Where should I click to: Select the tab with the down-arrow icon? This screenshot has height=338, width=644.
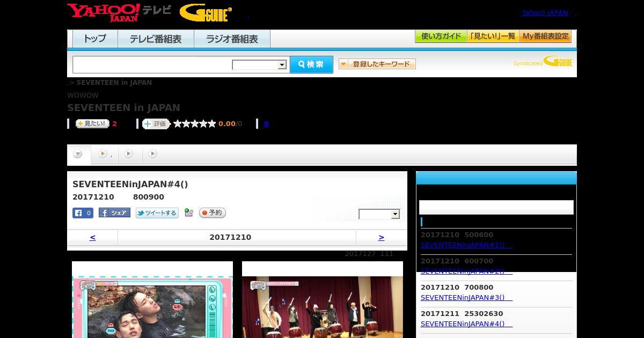pyautogui.click(x=78, y=154)
